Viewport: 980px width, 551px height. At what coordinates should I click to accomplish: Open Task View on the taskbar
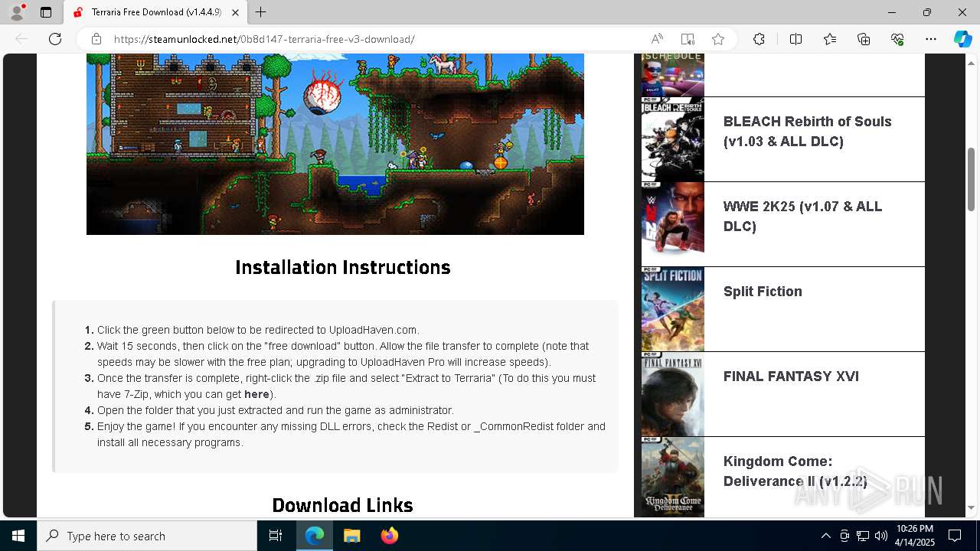point(276,536)
